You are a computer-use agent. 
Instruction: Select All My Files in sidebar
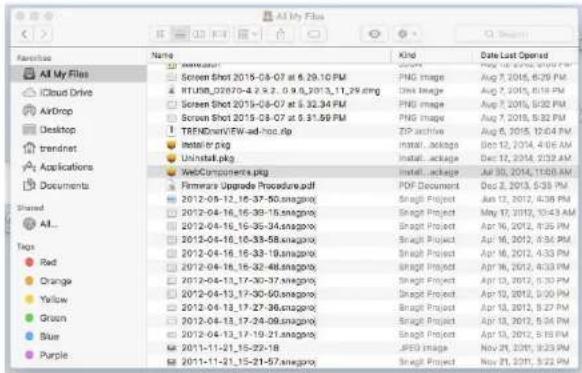point(79,74)
